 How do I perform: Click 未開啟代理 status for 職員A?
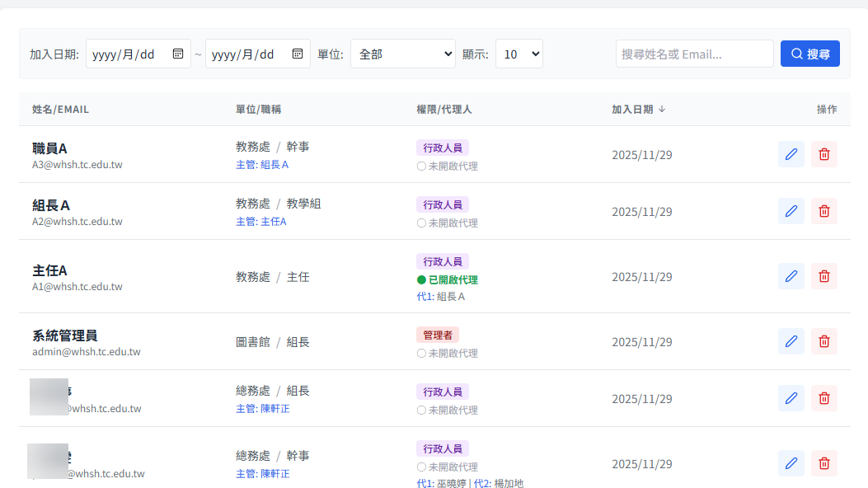pos(448,166)
